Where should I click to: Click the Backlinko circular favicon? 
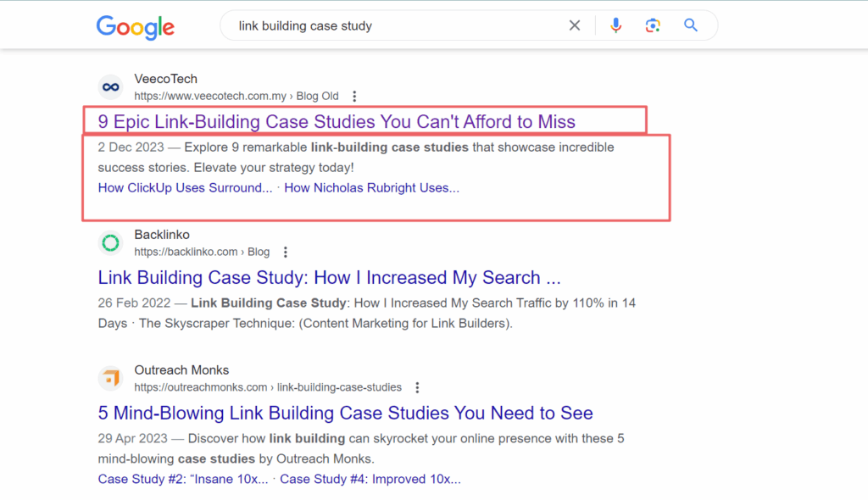[x=110, y=242]
